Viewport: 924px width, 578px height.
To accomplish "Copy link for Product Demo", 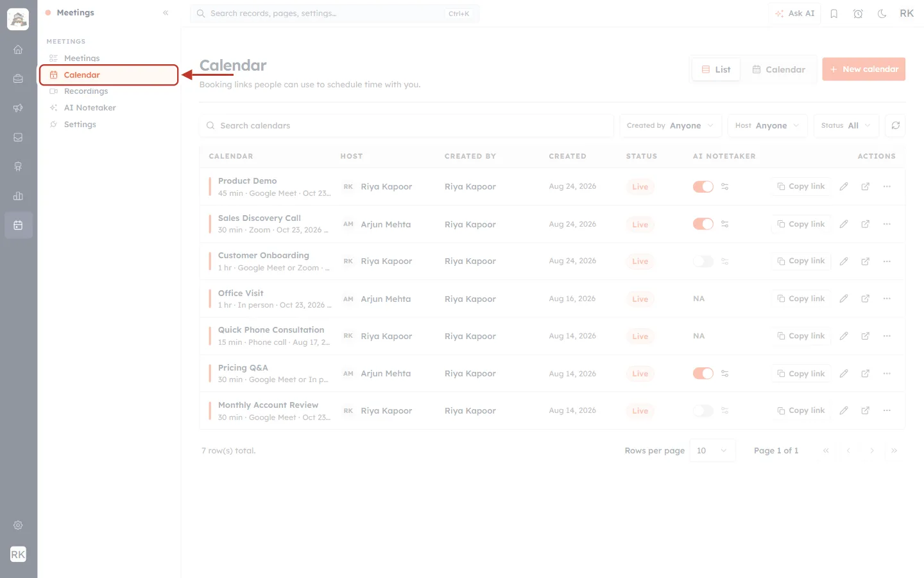I will (x=801, y=186).
